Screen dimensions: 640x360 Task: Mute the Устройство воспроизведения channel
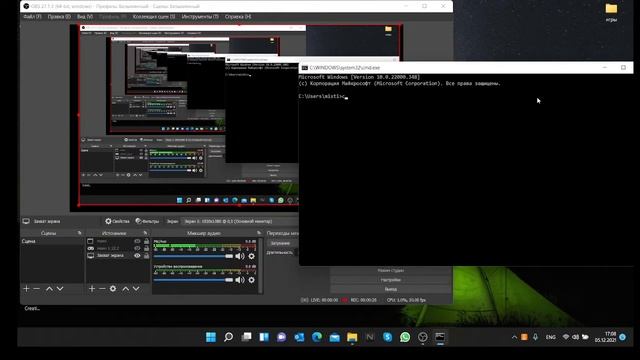click(240, 280)
